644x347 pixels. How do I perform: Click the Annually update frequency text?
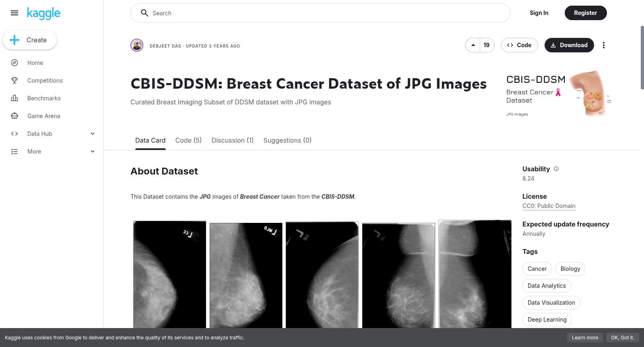coord(534,234)
